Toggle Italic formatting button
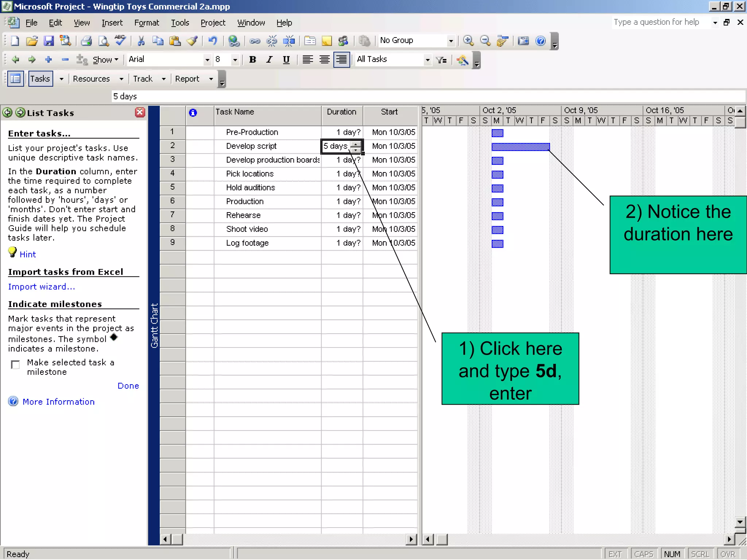 (269, 60)
